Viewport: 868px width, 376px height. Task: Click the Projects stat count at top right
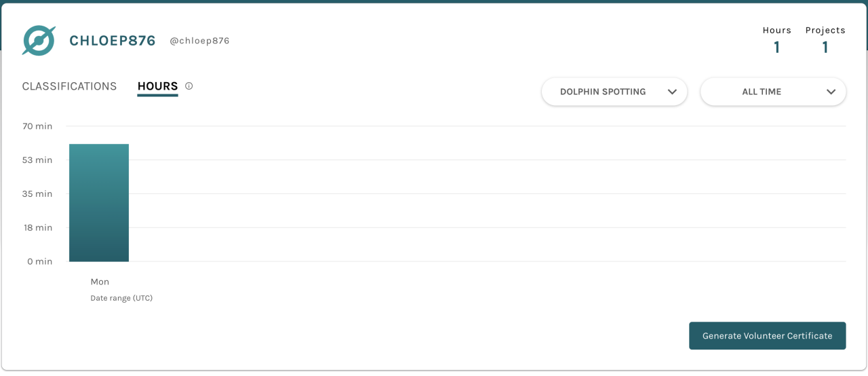click(825, 48)
